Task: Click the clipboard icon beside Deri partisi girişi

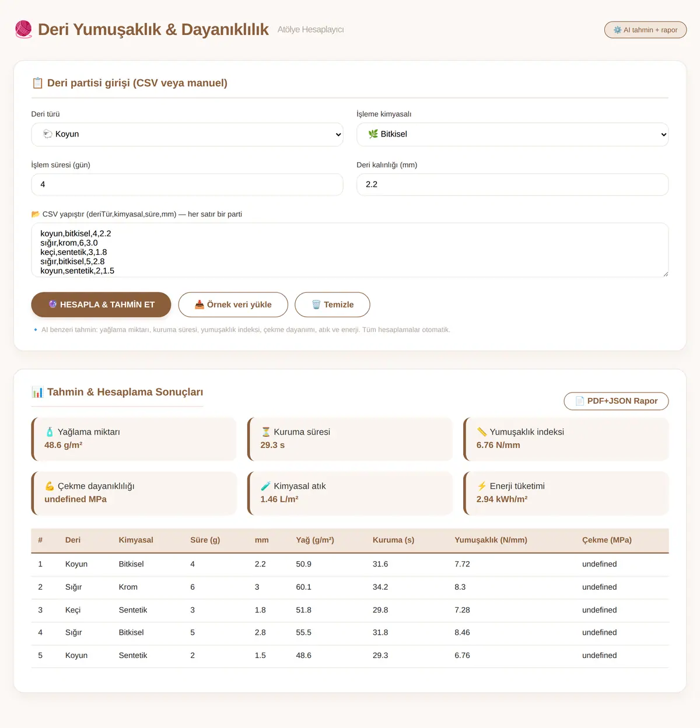Action: [x=37, y=83]
